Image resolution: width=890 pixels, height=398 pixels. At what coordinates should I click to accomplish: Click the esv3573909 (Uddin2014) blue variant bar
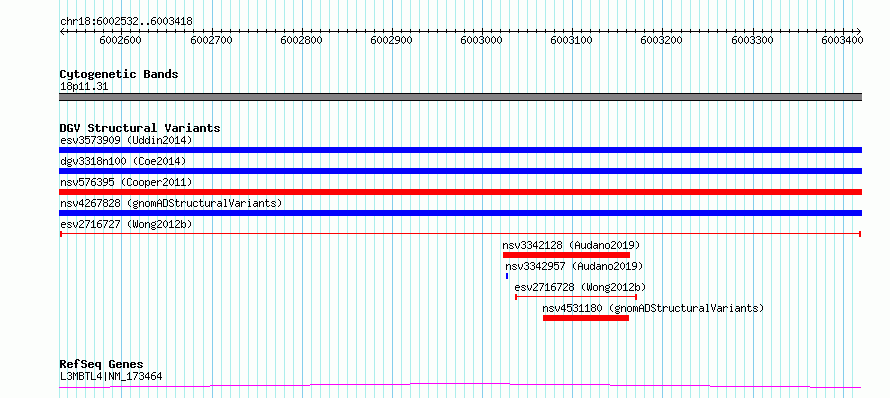tap(460, 150)
